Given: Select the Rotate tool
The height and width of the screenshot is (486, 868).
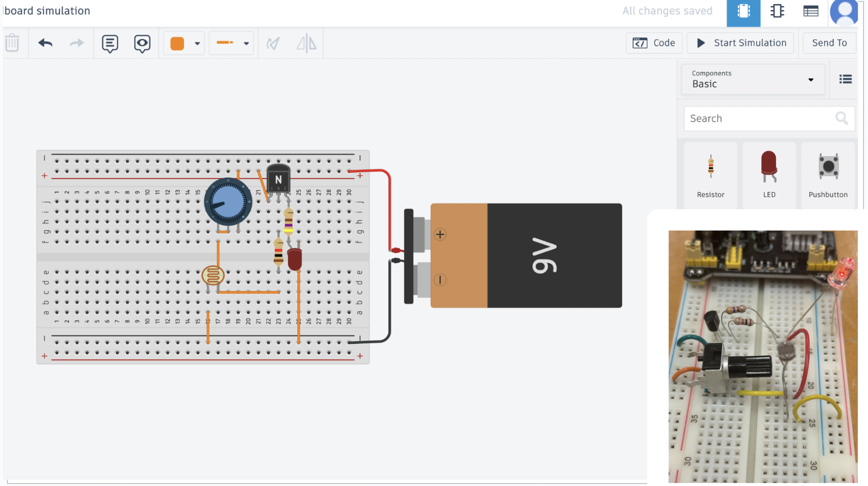Looking at the screenshot, I should tap(273, 43).
